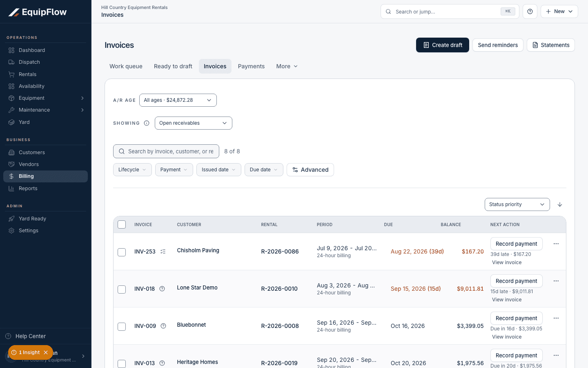Open row actions menu for INV-253

click(x=556, y=244)
